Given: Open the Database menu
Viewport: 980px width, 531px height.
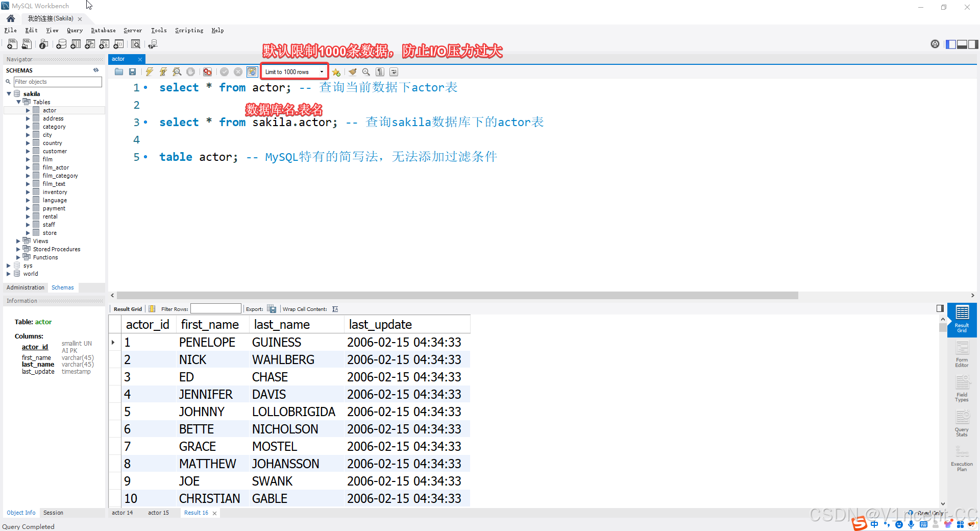Looking at the screenshot, I should point(103,31).
